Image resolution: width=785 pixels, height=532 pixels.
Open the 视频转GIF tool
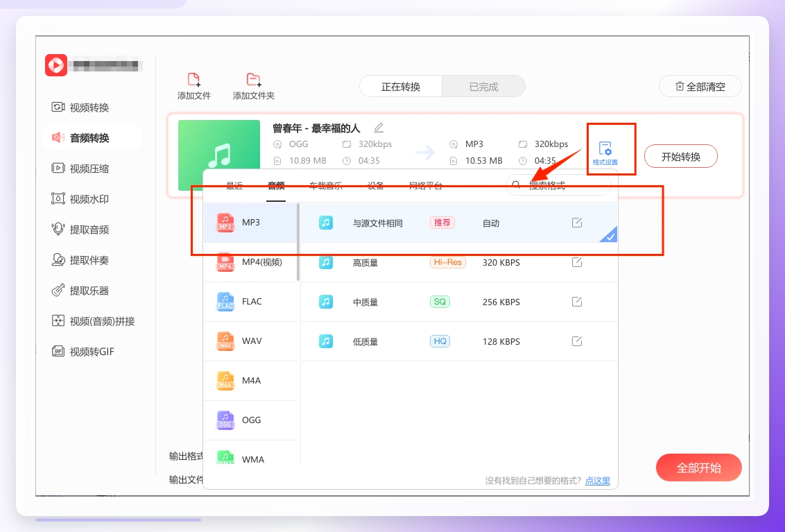pyautogui.click(x=83, y=352)
